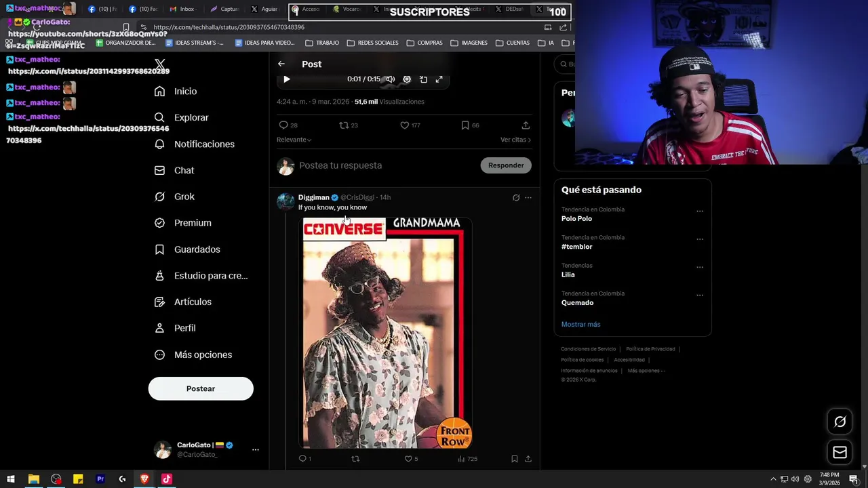Open Chat in the sidebar

[x=174, y=170]
